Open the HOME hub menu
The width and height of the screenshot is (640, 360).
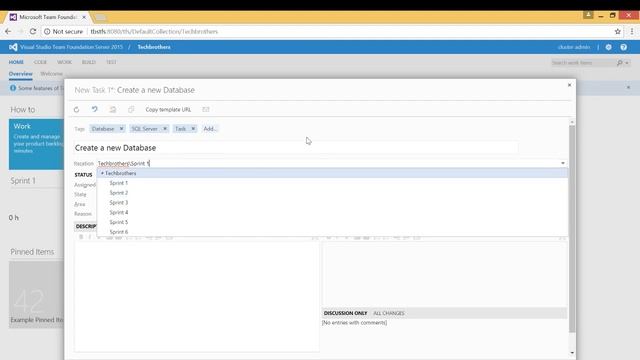(x=16, y=62)
